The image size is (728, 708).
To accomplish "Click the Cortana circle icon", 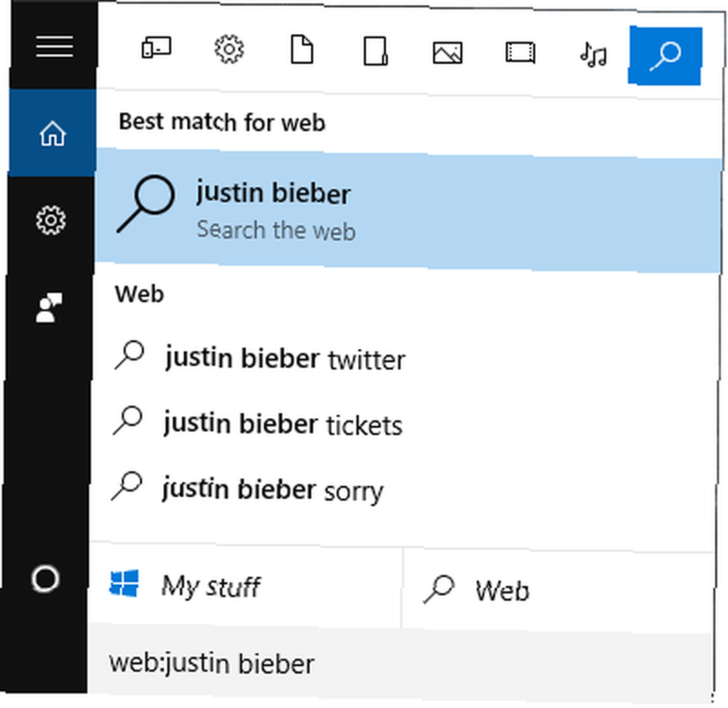I will (x=45, y=579).
